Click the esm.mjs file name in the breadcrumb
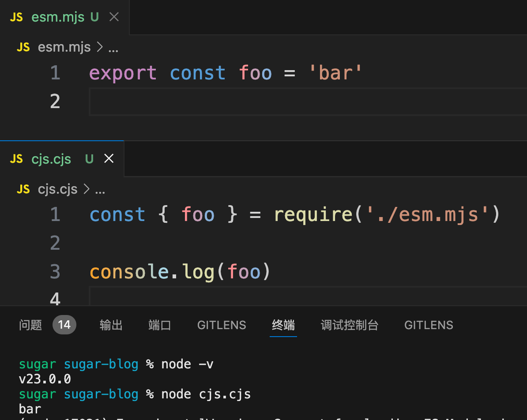The image size is (527, 420). point(64,47)
